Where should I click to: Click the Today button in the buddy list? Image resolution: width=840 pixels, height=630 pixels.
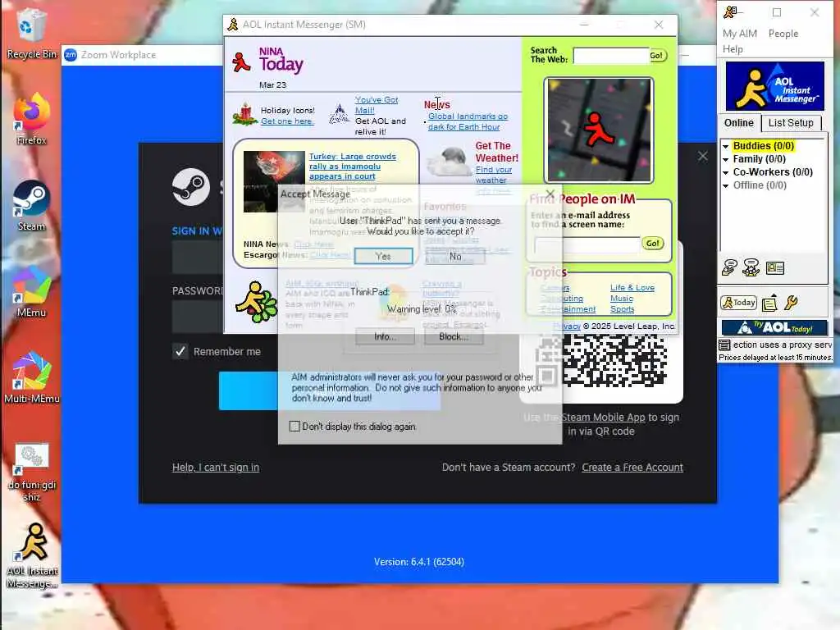click(x=738, y=303)
